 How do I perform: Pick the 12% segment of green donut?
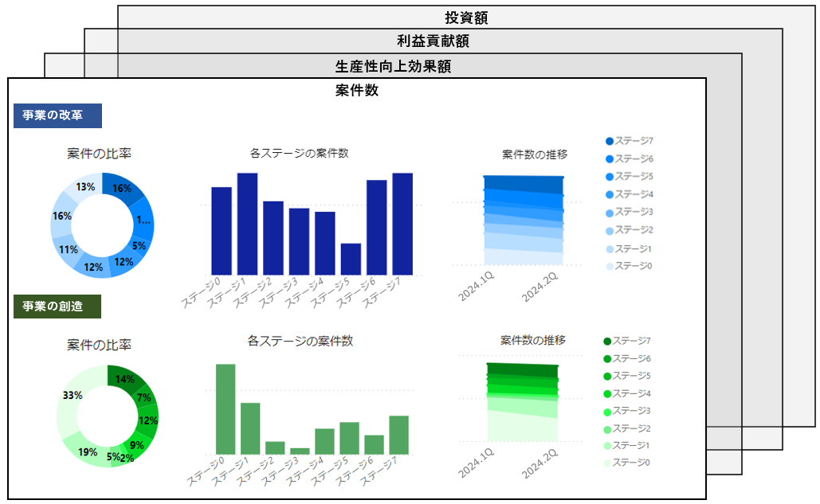pos(148,421)
